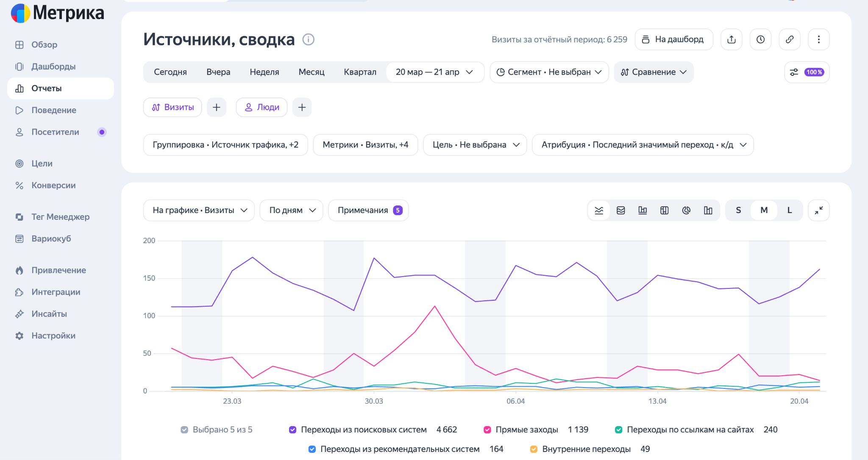Expand the По дням dropdown
Image resolution: width=868 pixels, height=460 pixels.
(292, 211)
